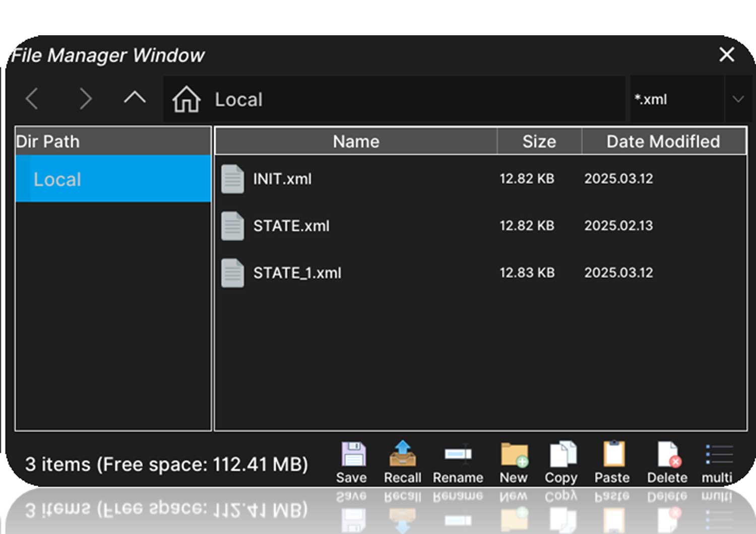Select the STATE.xml file
Image resolution: width=756 pixels, height=534 pixels.
click(291, 226)
